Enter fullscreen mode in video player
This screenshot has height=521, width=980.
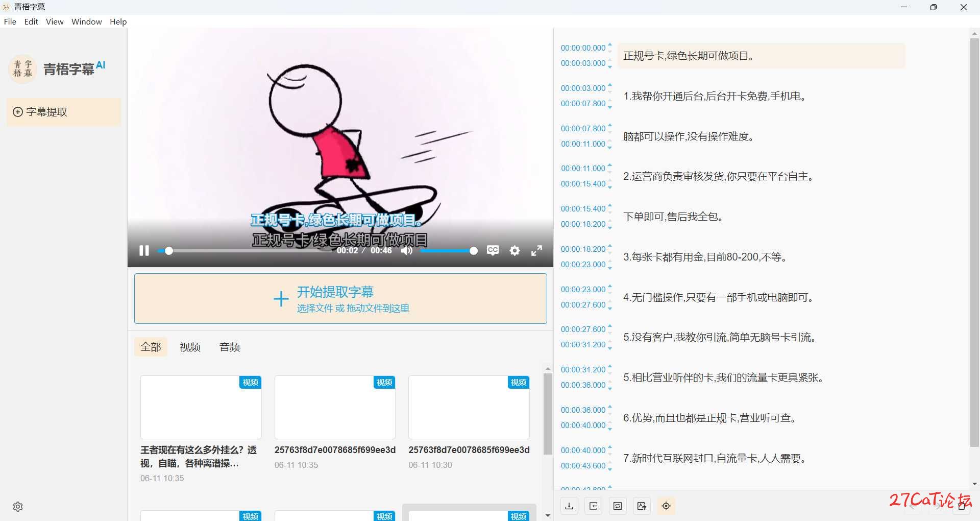[536, 250]
